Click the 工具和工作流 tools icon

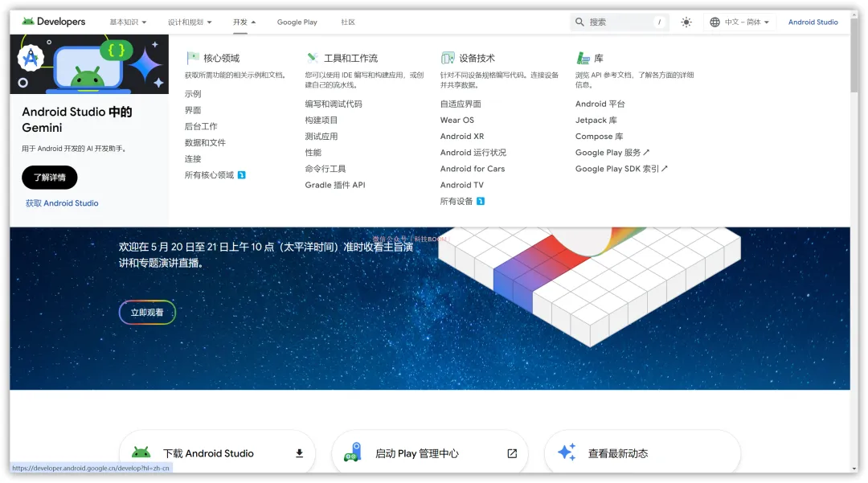tap(312, 58)
